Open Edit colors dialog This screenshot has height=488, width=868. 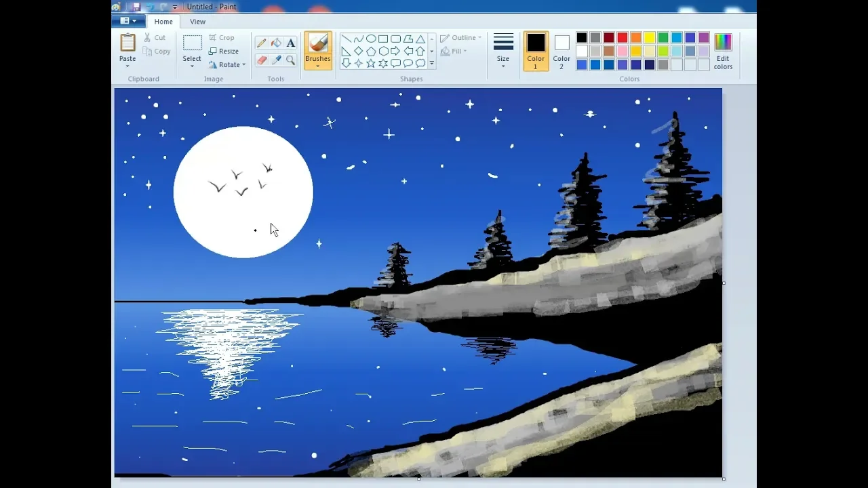coord(723,51)
